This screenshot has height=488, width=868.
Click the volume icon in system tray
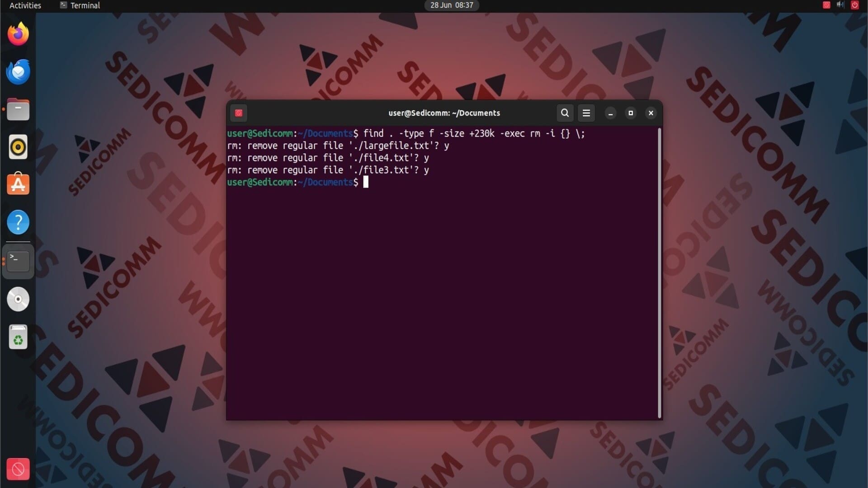point(840,5)
